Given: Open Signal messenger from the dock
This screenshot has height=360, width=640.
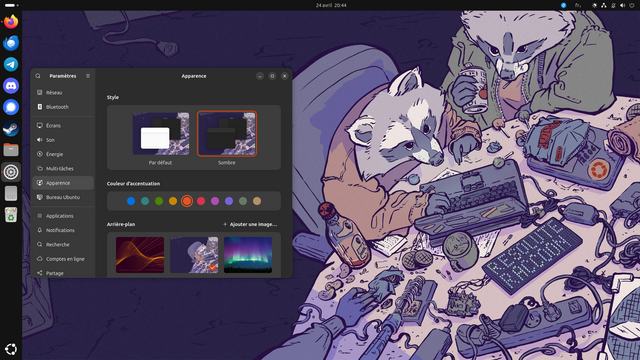Looking at the screenshot, I should [11, 107].
